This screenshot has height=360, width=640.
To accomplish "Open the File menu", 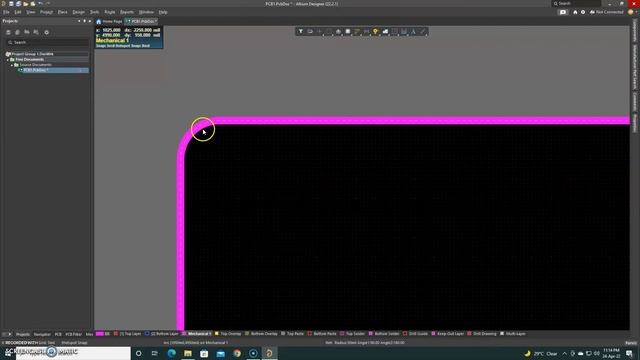I will point(6,12).
